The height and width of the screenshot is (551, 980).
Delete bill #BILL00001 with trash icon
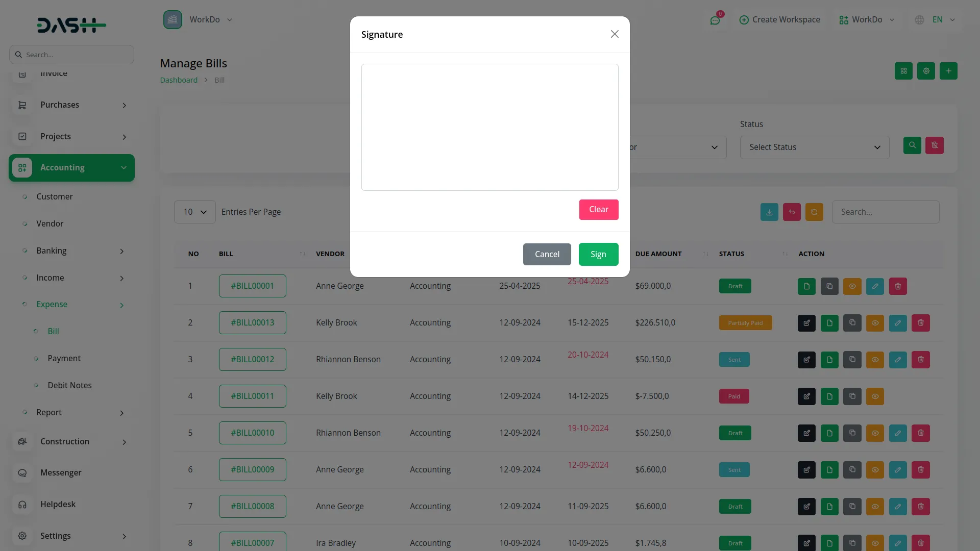[898, 286]
